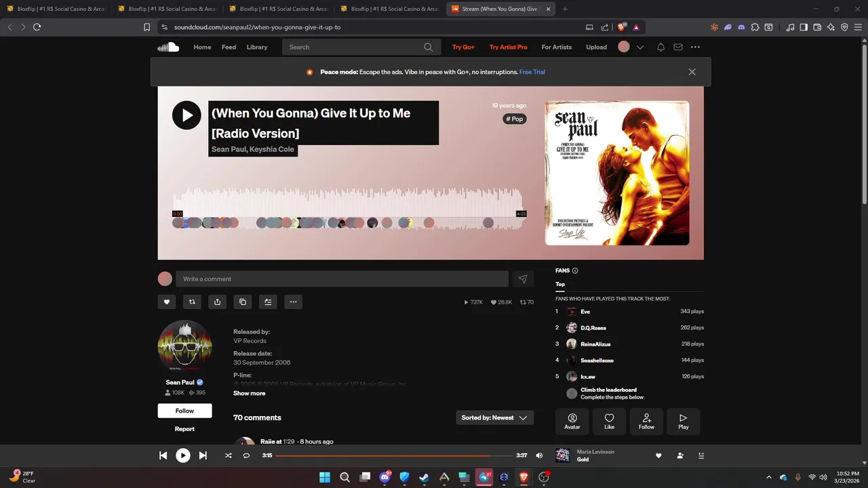Open browser extensions puzzle icon
Viewport: 868px width, 488px height.
coord(754,27)
